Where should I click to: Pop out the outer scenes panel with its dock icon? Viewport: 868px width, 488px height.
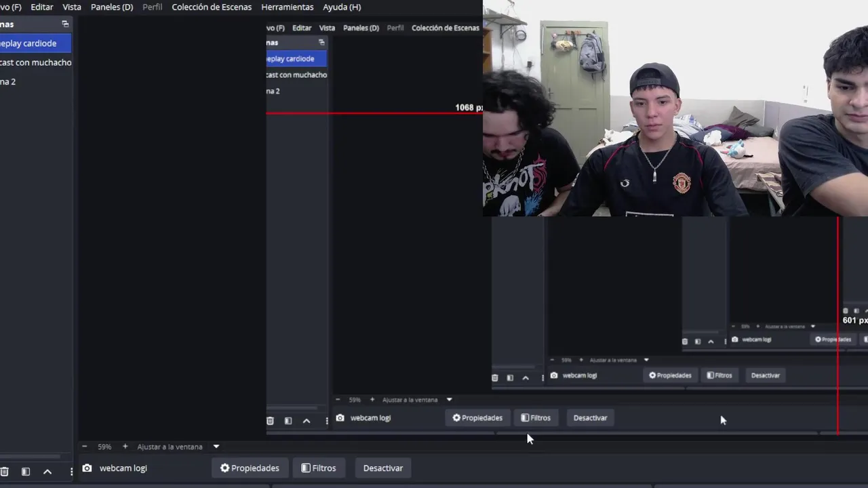click(x=65, y=24)
